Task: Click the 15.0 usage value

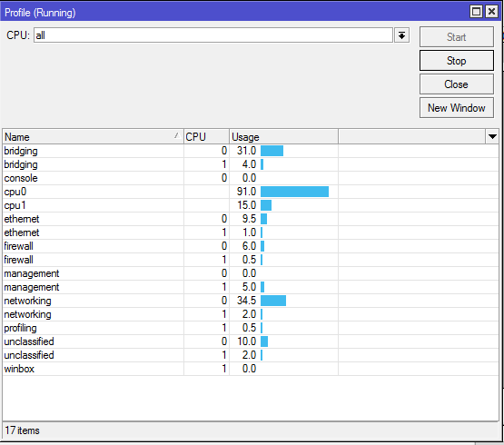Action: click(x=246, y=205)
